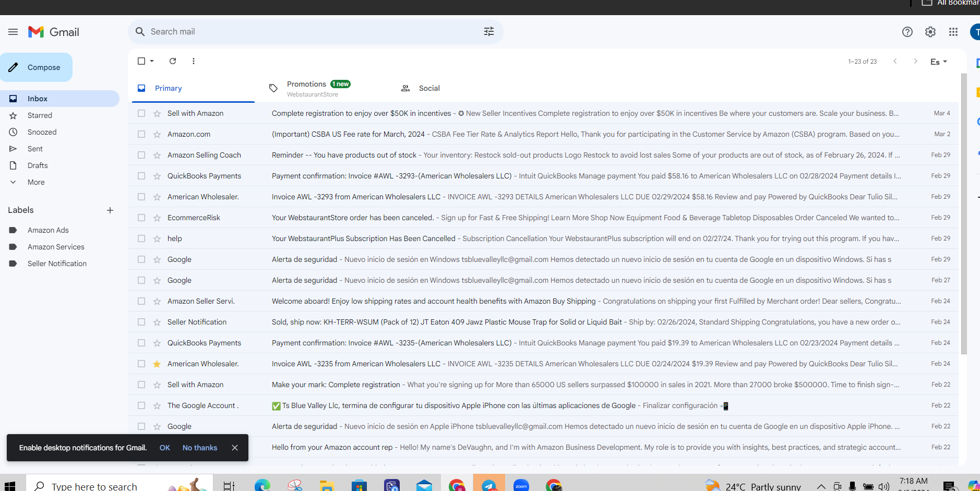Viewport: 980px width, 491px height.
Task: Open Telegram from the taskbar
Action: pyautogui.click(x=489, y=485)
